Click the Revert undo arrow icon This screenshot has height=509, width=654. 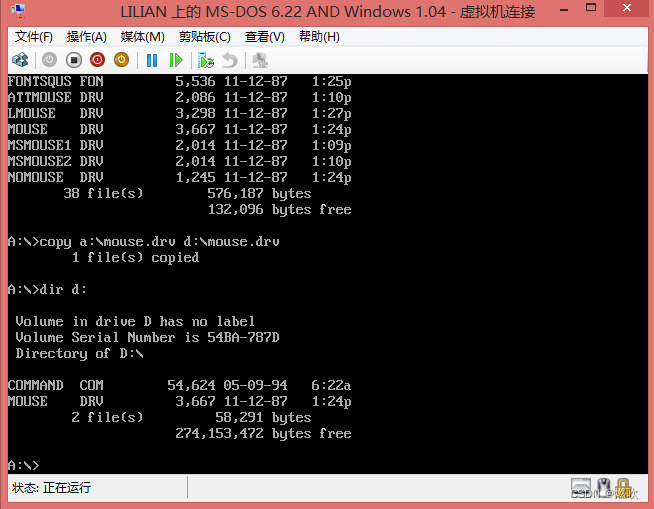tap(230, 60)
